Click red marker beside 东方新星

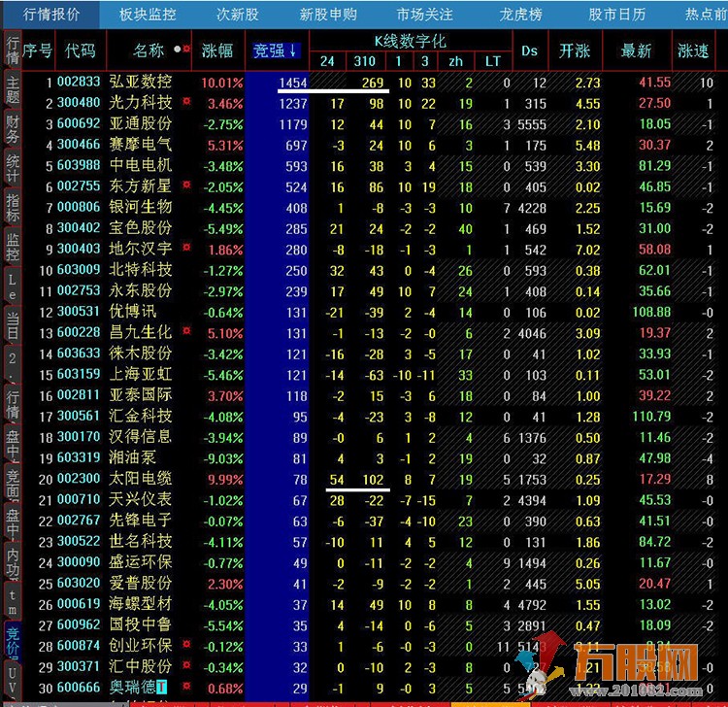[186, 185]
